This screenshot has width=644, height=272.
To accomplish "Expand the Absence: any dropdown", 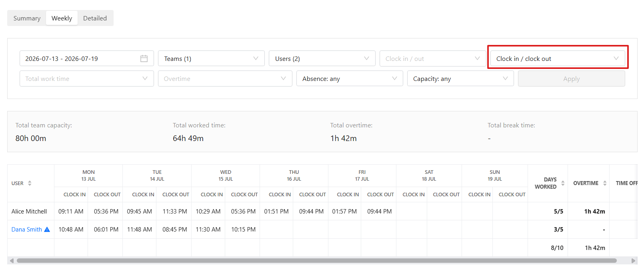I will (350, 79).
